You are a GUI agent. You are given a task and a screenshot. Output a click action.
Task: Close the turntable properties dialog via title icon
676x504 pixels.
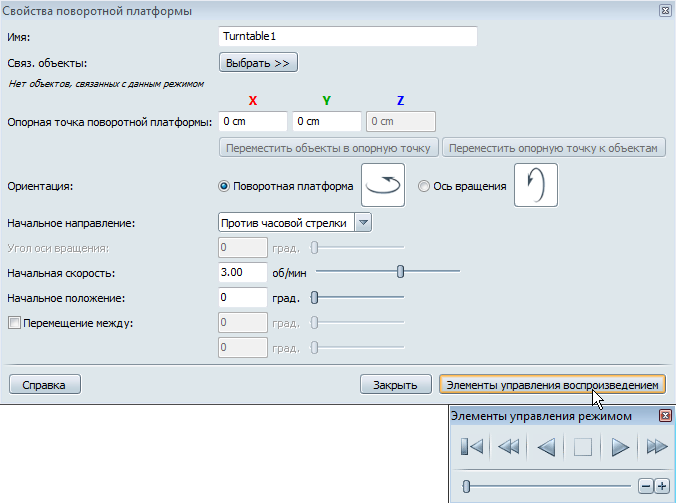pyautogui.click(x=665, y=11)
